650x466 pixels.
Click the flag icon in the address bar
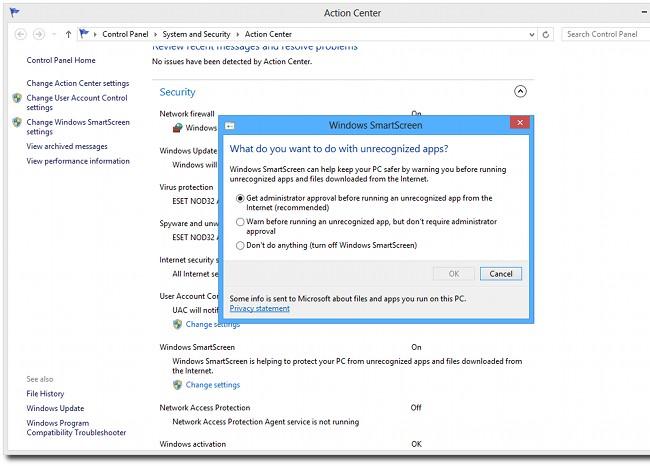click(x=84, y=34)
